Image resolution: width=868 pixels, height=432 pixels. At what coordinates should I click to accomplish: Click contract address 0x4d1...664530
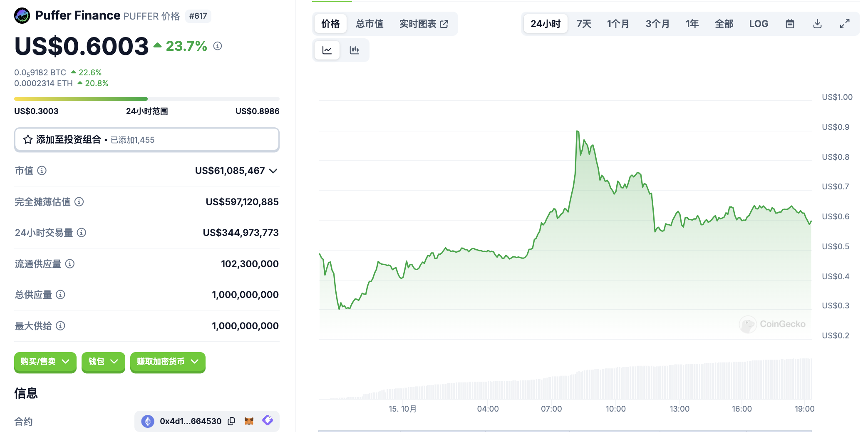tap(191, 421)
